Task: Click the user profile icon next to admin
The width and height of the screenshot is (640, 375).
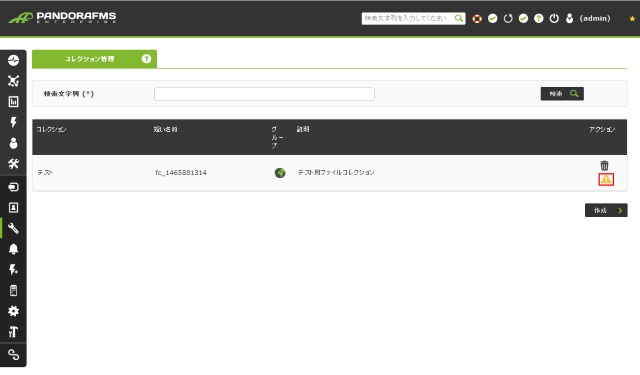Action: (569, 18)
